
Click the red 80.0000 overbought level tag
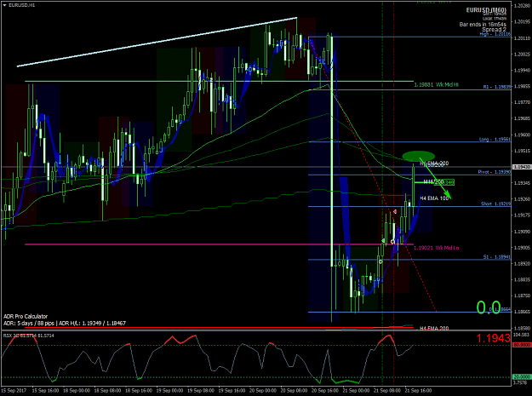click(522, 345)
